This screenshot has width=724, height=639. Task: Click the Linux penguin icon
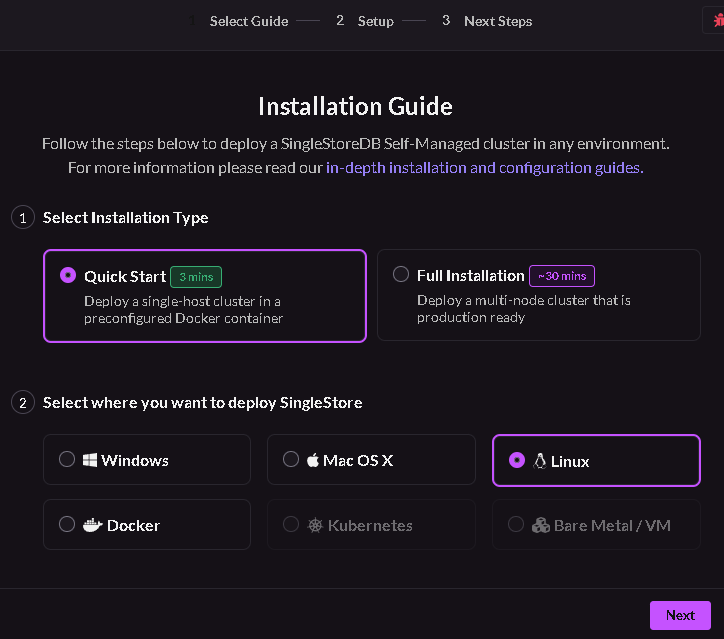[x=540, y=461]
